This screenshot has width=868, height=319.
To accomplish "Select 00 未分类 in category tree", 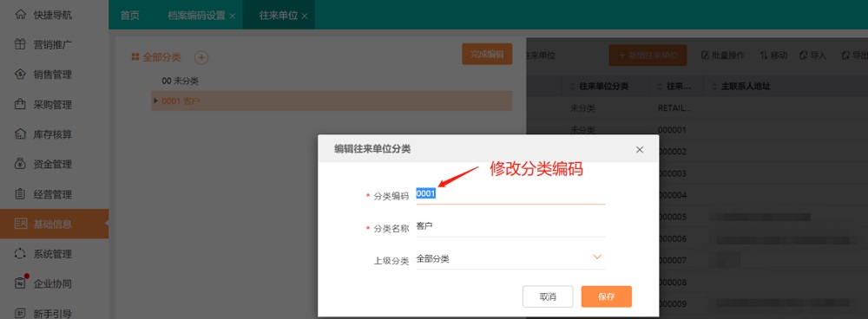I will pyautogui.click(x=180, y=81).
